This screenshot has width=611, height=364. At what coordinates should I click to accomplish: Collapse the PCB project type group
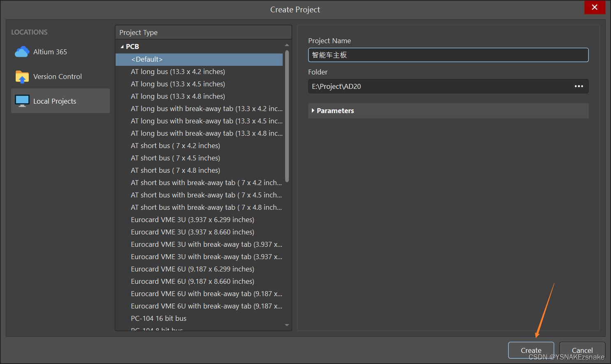(122, 47)
